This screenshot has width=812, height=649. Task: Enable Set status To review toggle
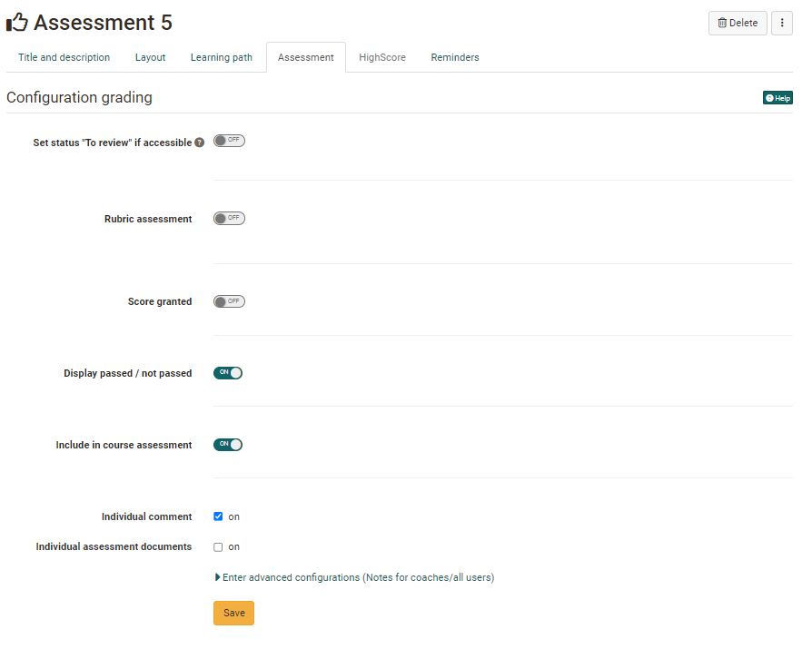(x=229, y=141)
